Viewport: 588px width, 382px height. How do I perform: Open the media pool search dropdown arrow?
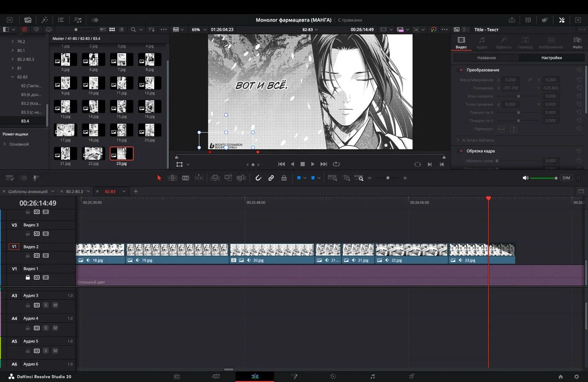[141, 29]
